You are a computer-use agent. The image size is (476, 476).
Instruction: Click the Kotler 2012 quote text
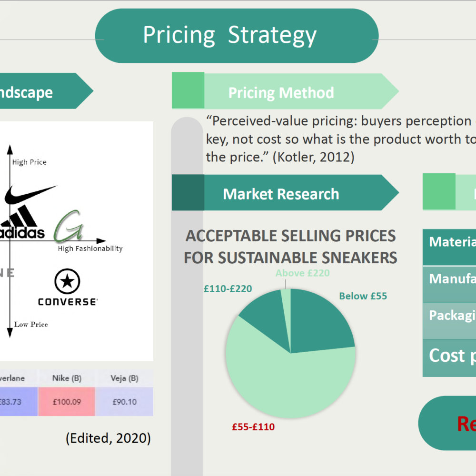(340, 139)
